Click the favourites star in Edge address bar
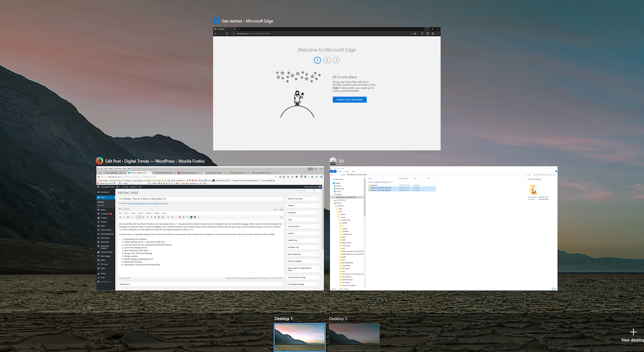The image size is (644, 352). (x=415, y=33)
